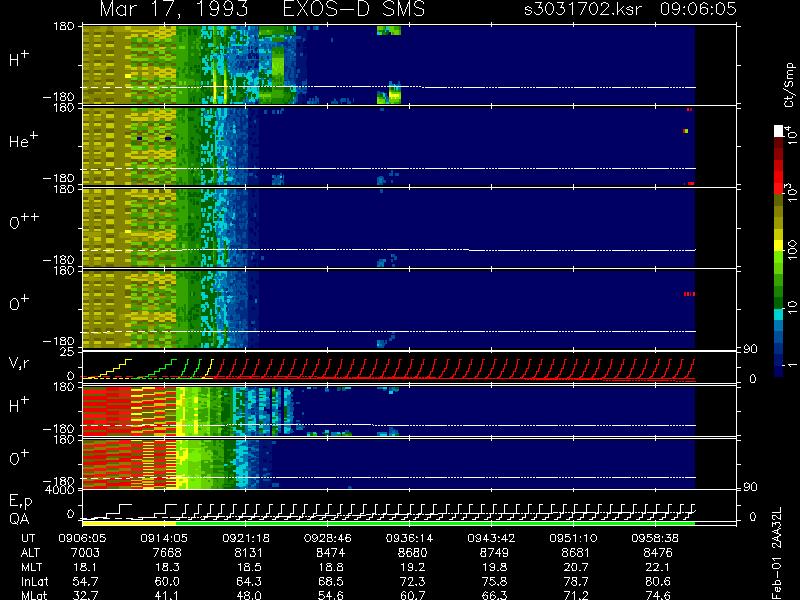Click the MLT value "18.1"
Viewport: 800px width, 600px height.
[86, 567]
